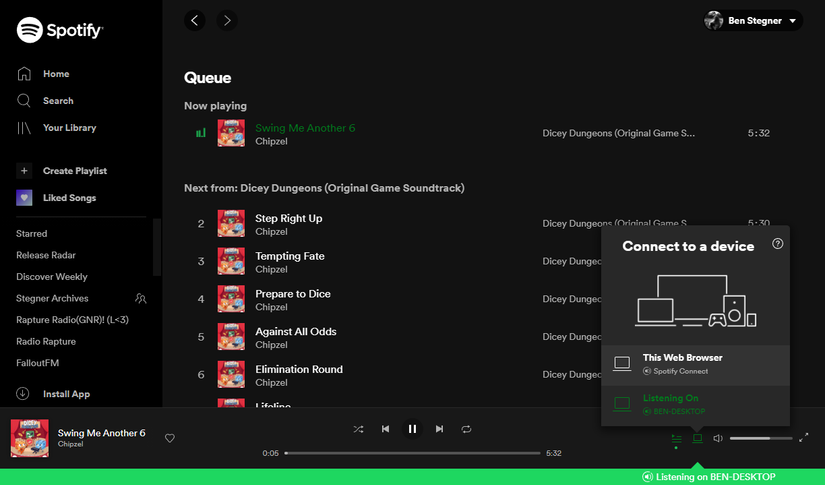825x485 pixels.
Task: Go forward with the right arrow button
Action: click(227, 21)
